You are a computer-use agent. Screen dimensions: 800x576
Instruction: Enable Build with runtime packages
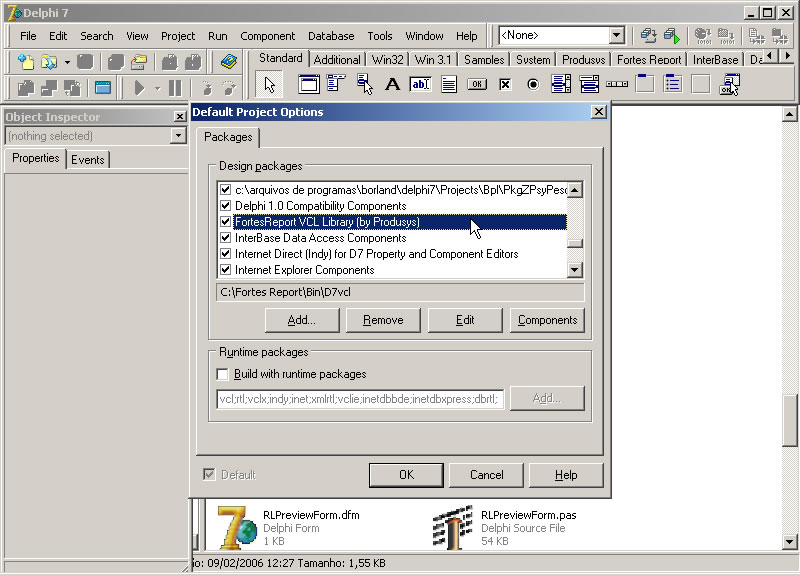tap(224, 374)
